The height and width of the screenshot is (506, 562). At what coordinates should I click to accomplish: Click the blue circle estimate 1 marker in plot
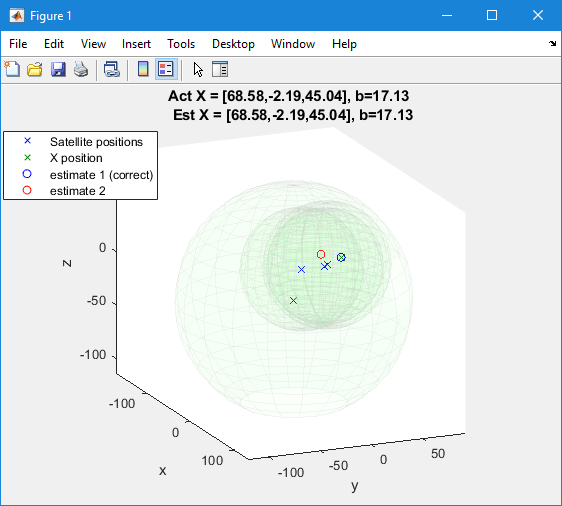[x=341, y=257]
